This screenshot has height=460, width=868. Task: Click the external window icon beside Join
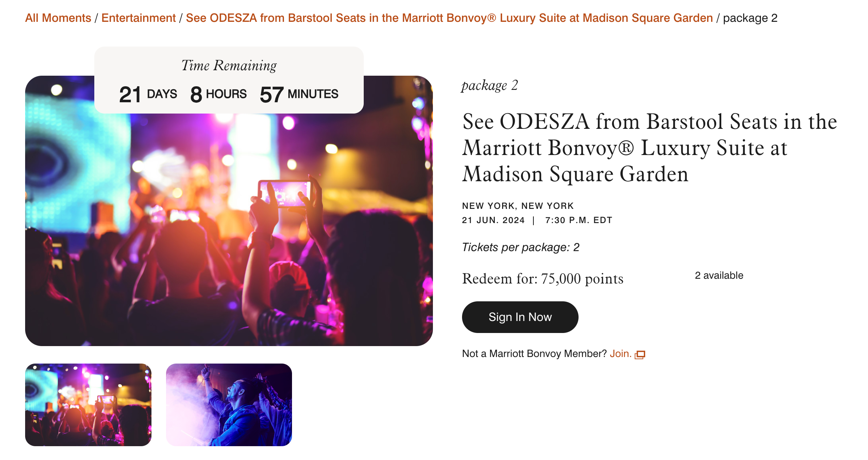[x=640, y=354]
